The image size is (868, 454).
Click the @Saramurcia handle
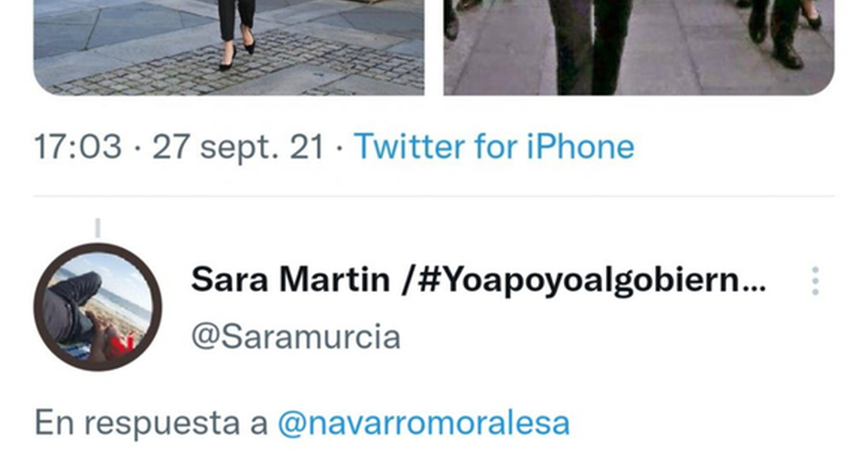[x=296, y=336]
